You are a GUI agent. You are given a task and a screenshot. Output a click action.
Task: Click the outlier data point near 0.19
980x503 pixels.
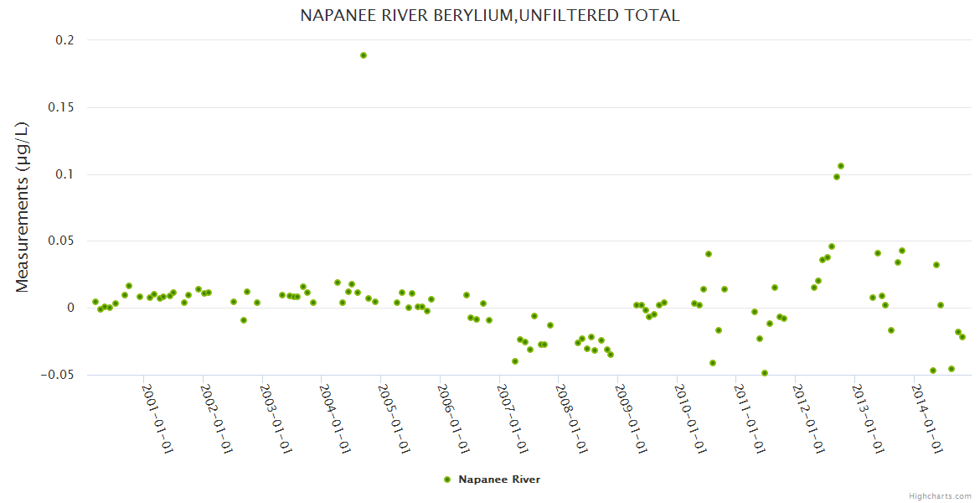(x=364, y=55)
